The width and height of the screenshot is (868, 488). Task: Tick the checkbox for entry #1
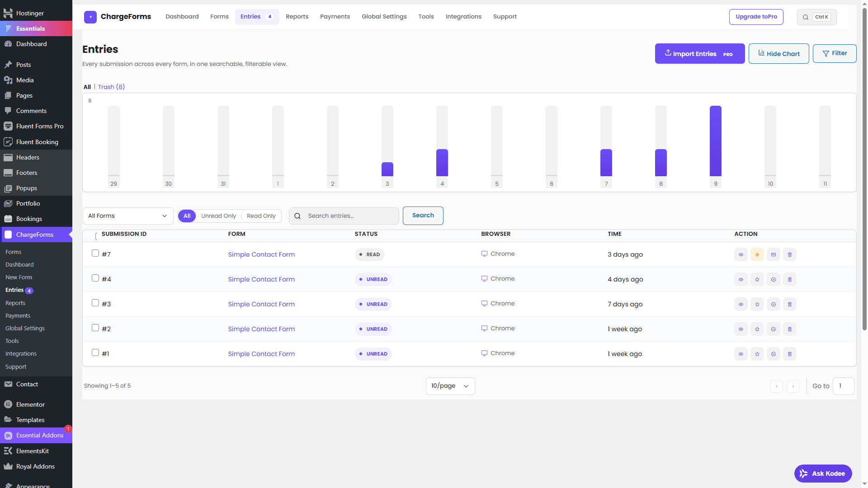pyautogui.click(x=95, y=352)
